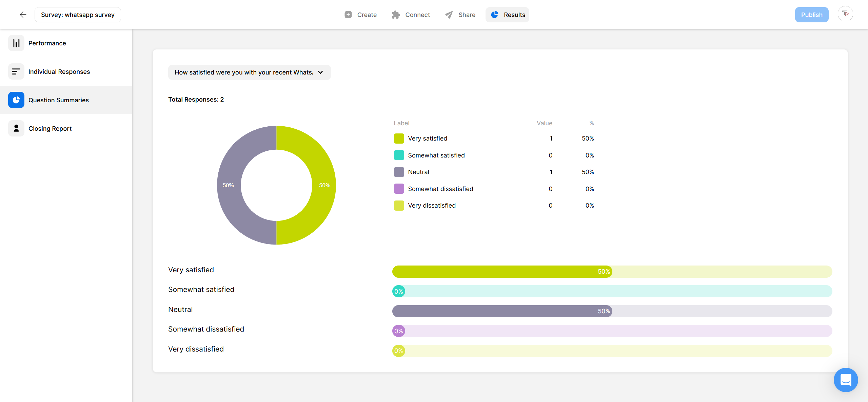
Task: Click the back arrow to leave results
Action: click(22, 15)
